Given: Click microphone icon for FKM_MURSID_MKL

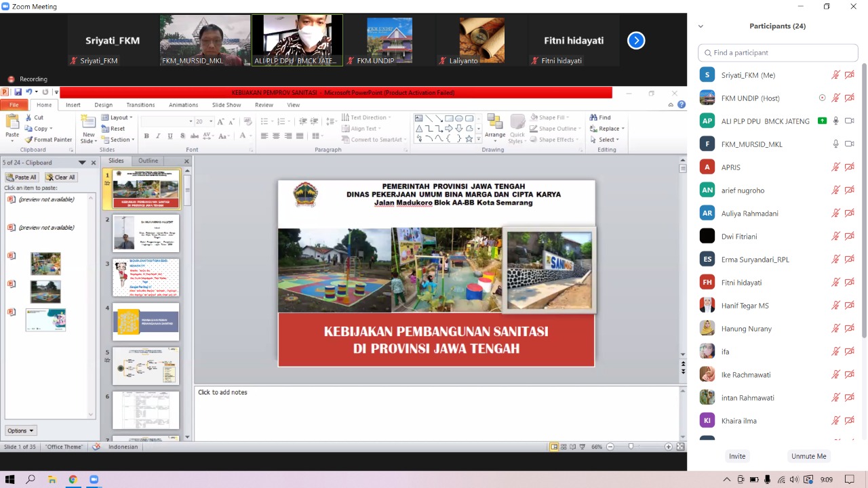Looking at the screenshot, I should point(836,144).
